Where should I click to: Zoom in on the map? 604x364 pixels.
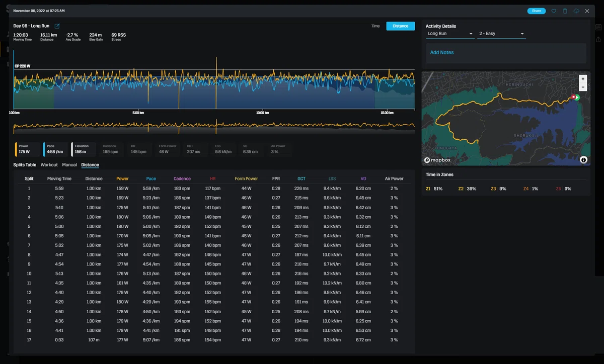tap(583, 79)
